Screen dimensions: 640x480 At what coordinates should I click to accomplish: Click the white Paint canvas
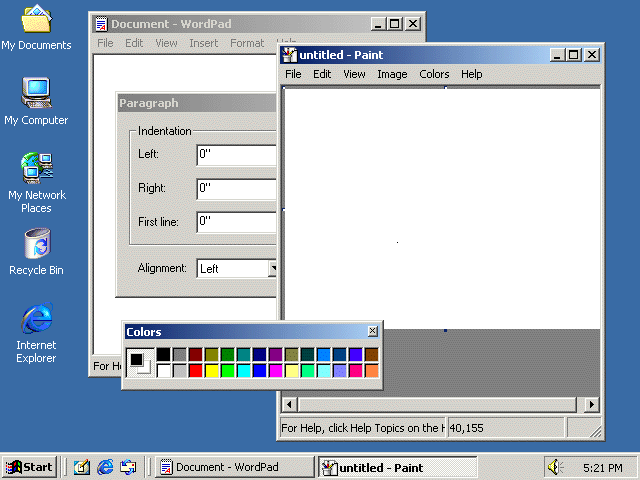[442, 209]
